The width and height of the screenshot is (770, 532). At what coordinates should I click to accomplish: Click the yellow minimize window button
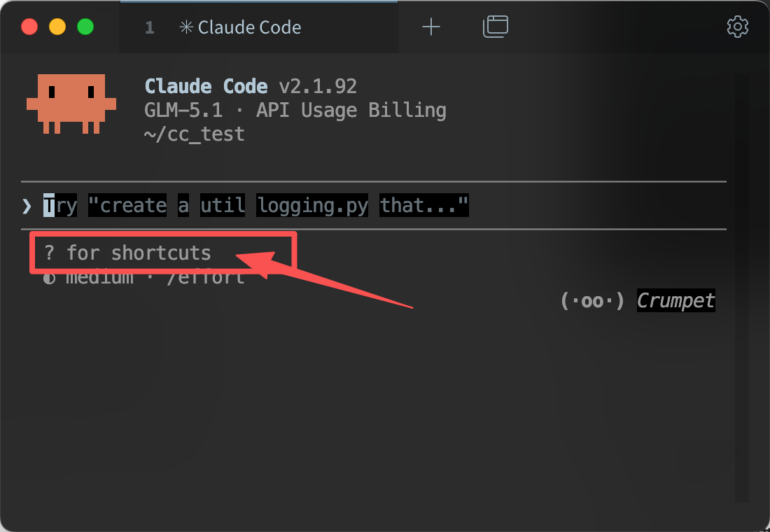(x=57, y=27)
